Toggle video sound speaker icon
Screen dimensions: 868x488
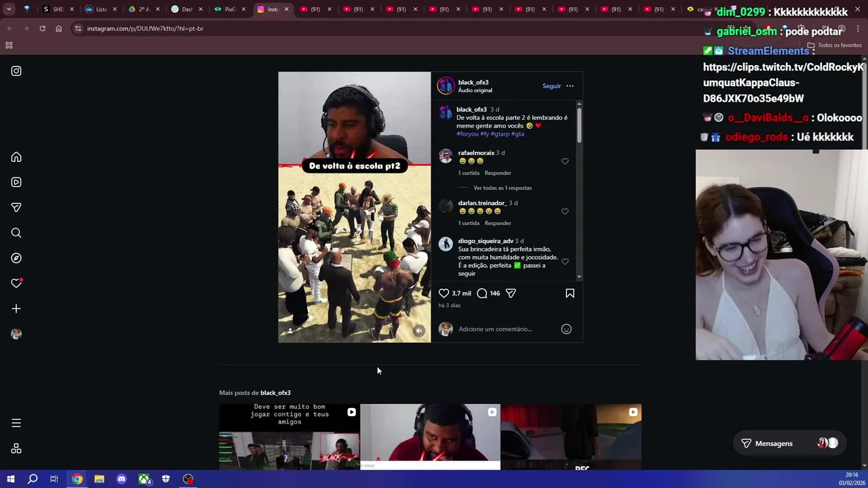pyautogui.click(x=419, y=331)
